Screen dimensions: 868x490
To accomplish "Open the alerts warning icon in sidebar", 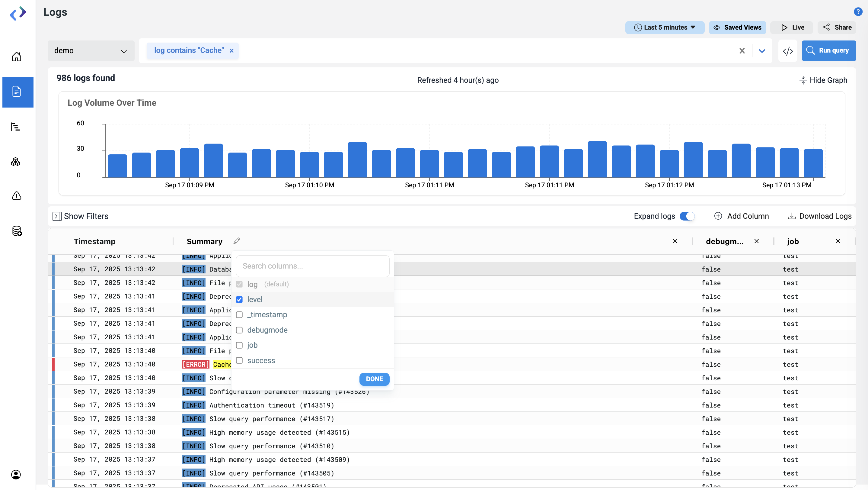I will (16, 196).
